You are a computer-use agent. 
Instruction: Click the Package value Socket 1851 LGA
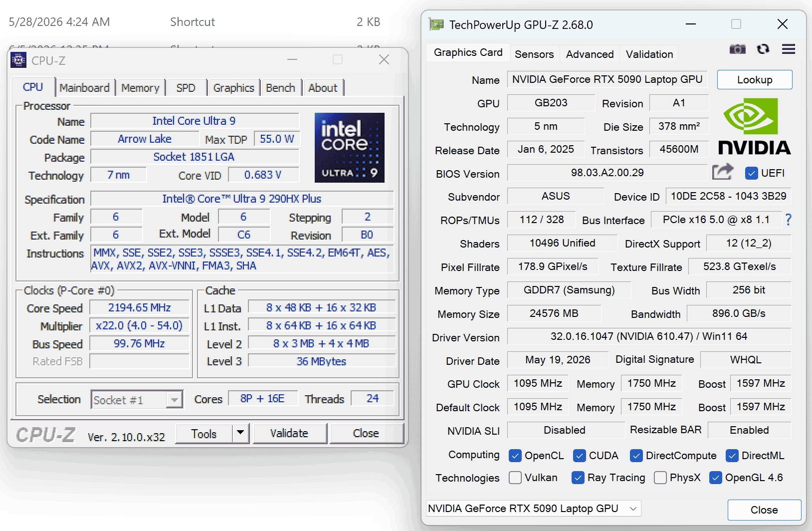click(194, 157)
